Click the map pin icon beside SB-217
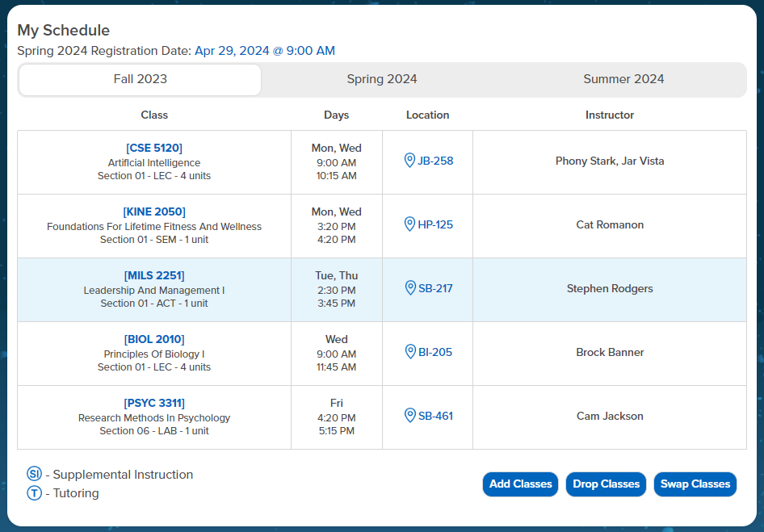Viewport: 764px width, 532px height. (409, 288)
